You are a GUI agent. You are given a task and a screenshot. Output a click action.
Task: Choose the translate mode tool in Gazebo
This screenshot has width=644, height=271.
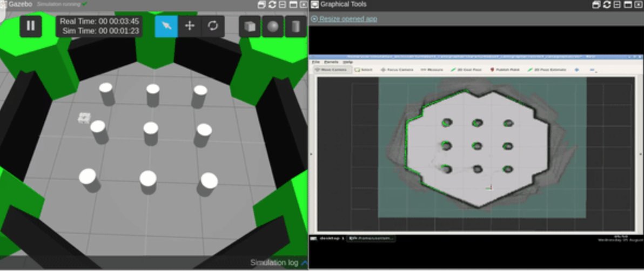190,26
